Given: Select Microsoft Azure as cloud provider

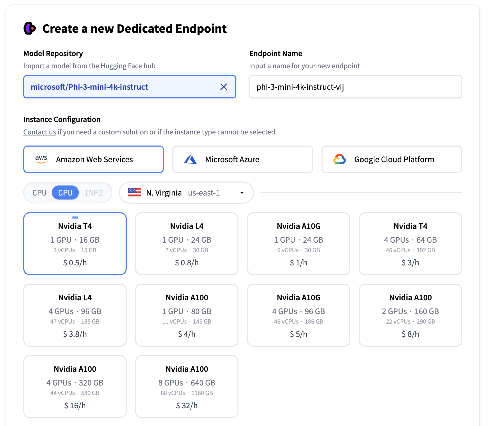Looking at the screenshot, I should tap(242, 159).
